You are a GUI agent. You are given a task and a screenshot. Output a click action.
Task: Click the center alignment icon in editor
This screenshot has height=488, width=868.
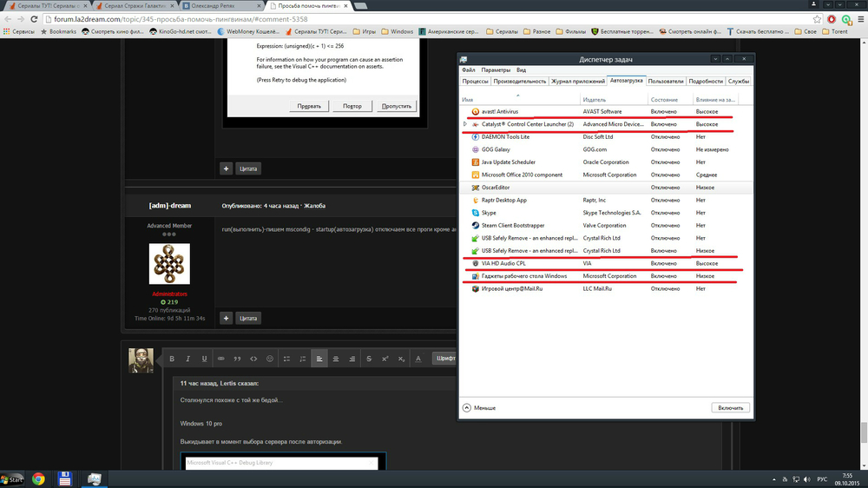point(336,359)
